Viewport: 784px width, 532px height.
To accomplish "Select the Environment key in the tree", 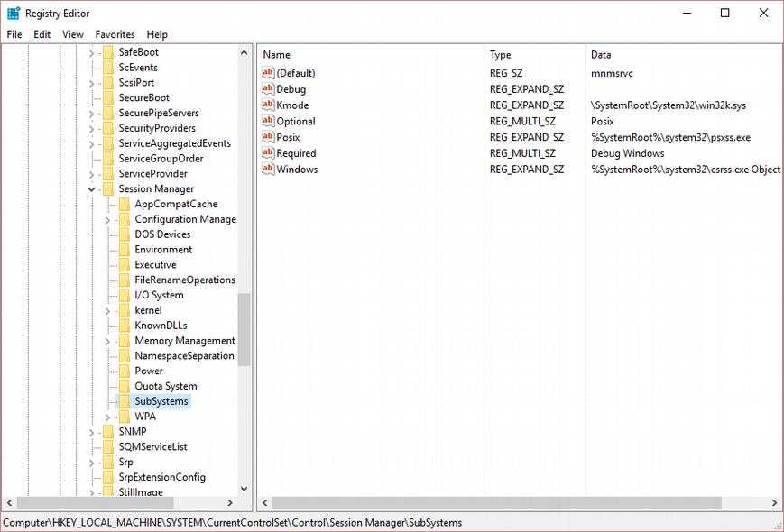I will pos(163,250).
